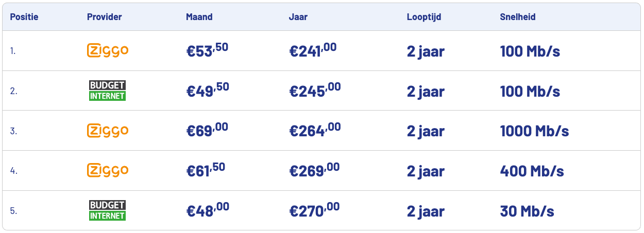The image size is (644, 233).
Task: Click the Ziggo logo in row 3
Action: click(108, 131)
